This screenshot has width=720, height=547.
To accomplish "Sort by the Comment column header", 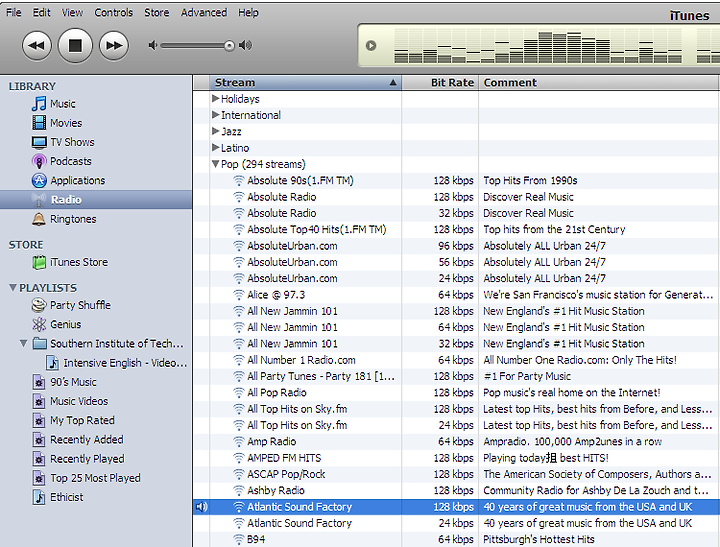I will coord(599,83).
